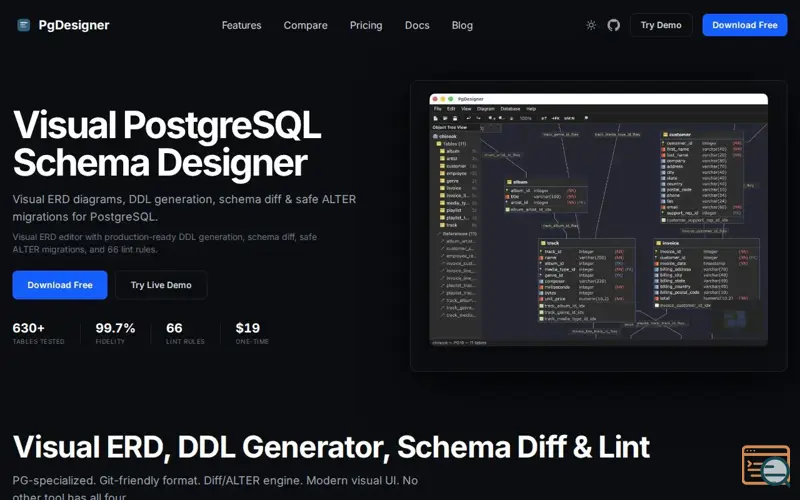800x500 pixels.
Task: Toggle the light/dark theme sun icon
Action: pyautogui.click(x=591, y=25)
